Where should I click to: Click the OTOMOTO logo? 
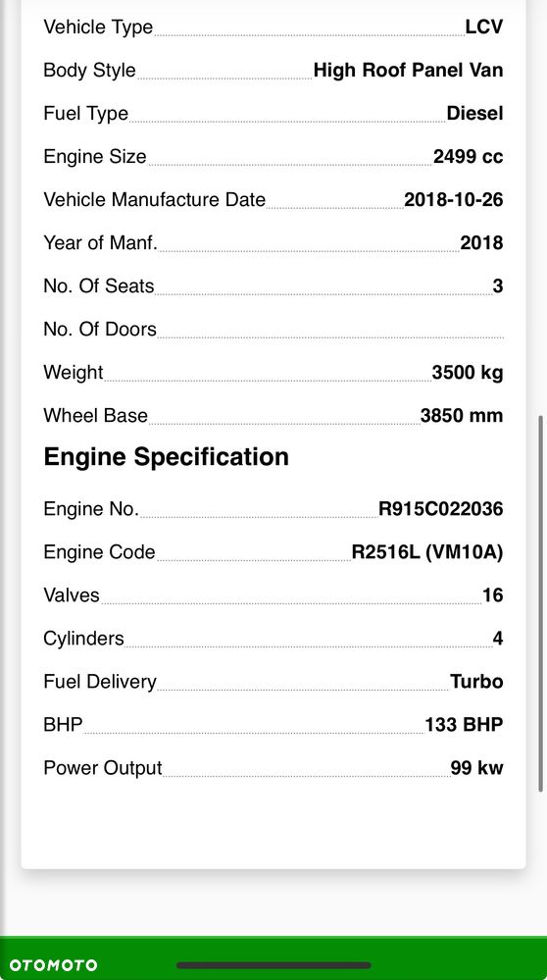point(53,965)
